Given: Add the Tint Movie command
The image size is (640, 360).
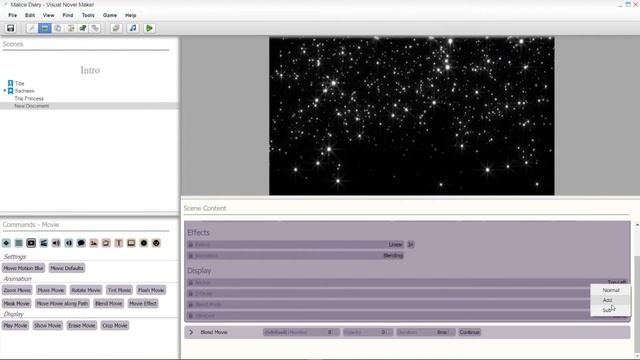Looking at the screenshot, I should pyautogui.click(x=119, y=290).
